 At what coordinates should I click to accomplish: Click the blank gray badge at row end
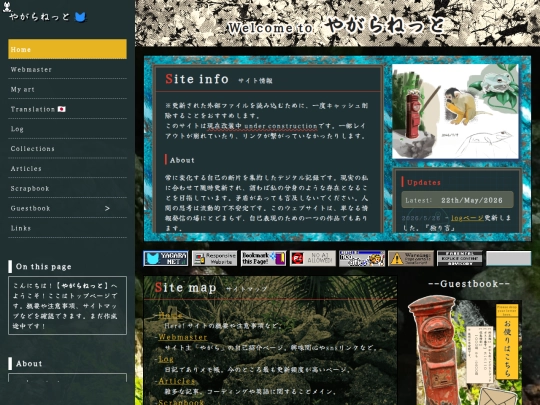(x=508, y=258)
